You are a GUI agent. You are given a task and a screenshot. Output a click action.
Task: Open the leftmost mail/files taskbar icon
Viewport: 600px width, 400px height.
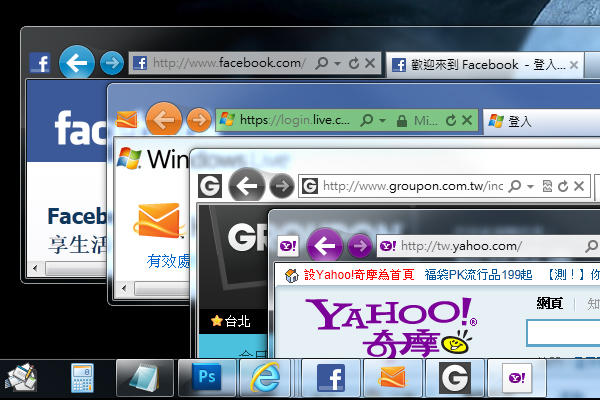pyautogui.click(x=21, y=377)
